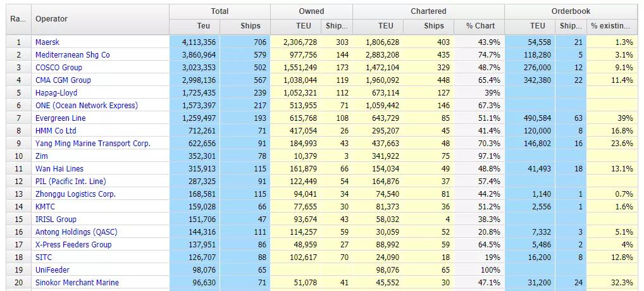The height and width of the screenshot is (291, 644).
Task: Click the Mediterranean Shg Co link
Action: click(x=72, y=55)
